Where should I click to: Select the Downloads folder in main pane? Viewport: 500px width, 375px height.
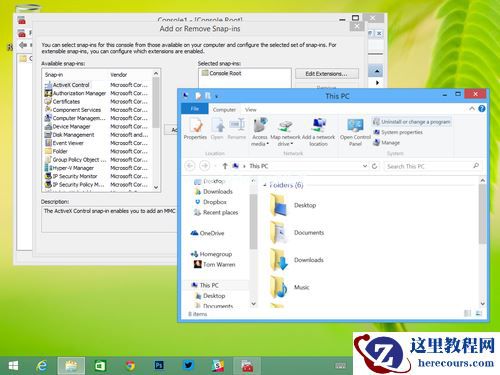pos(297,260)
